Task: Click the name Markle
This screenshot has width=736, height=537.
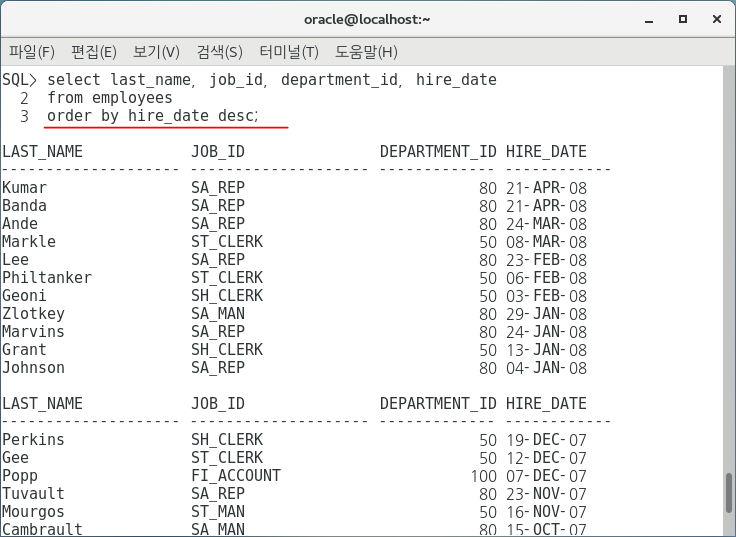Action: point(29,242)
